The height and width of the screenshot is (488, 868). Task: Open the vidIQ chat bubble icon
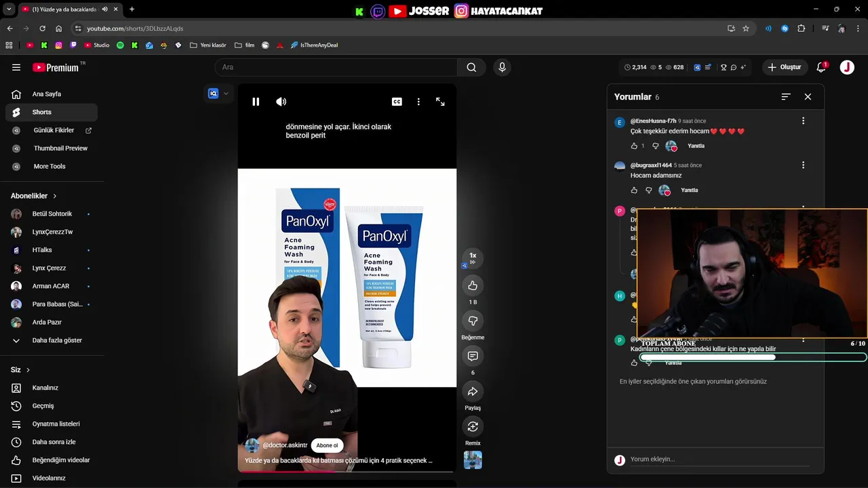pos(733,67)
